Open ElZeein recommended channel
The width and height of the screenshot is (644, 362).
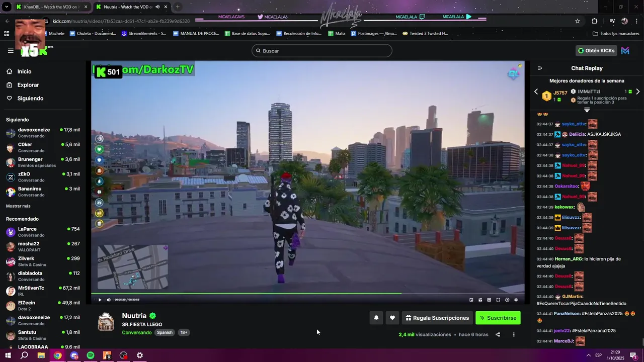[x=43, y=306]
